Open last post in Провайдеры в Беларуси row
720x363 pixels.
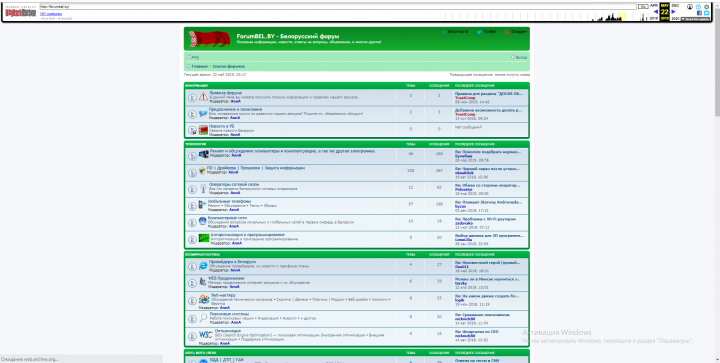488,262
